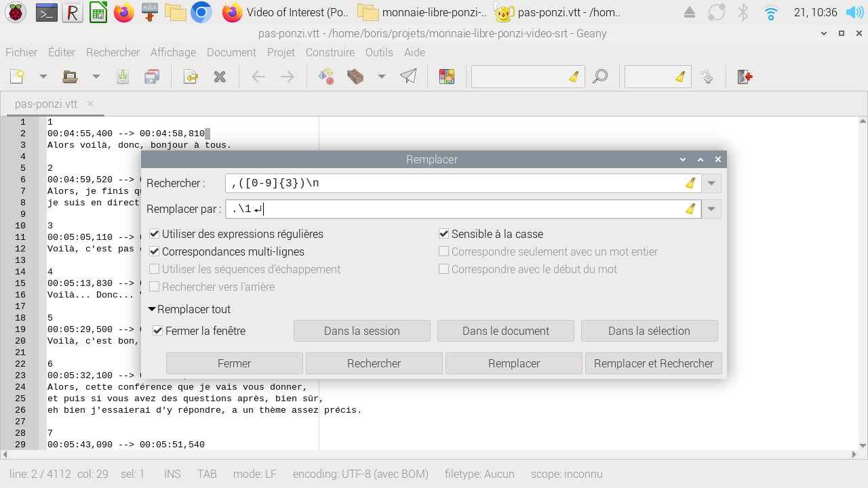The height and width of the screenshot is (488, 868).
Task: Click the 'Dans le document' button
Action: coord(505,331)
